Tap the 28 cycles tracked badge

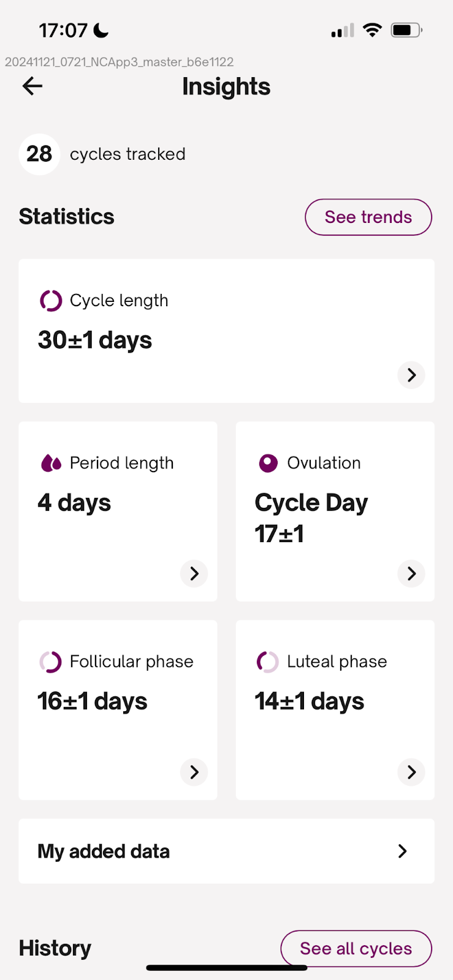39,154
